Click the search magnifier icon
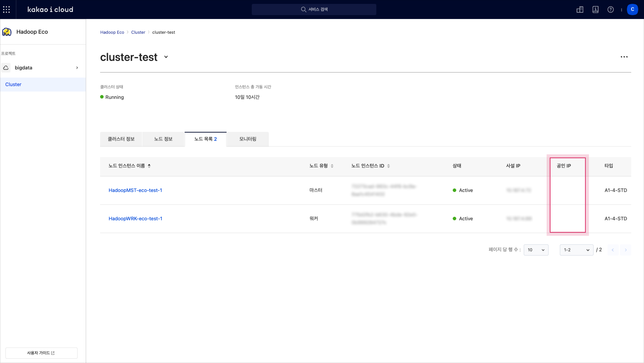 pyautogui.click(x=303, y=10)
